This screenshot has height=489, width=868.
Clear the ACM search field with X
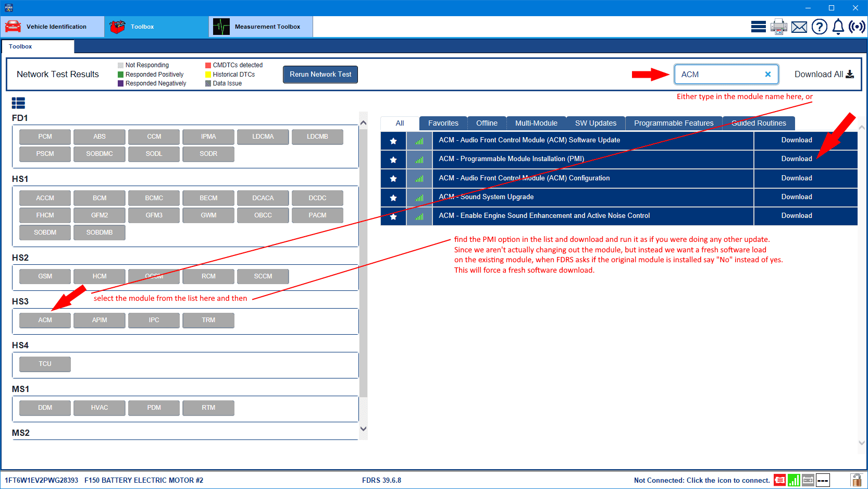(767, 75)
